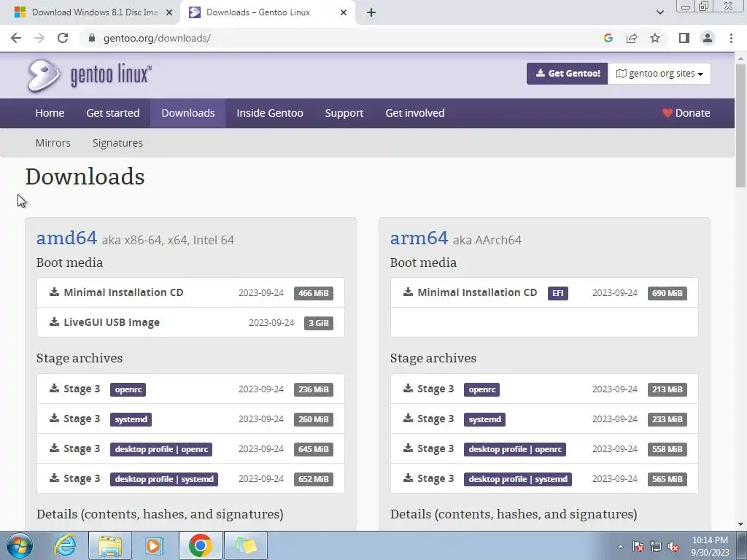Open the Signatures sub-navigation link
Image resolution: width=747 pixels, height=560 pixels.
pyautogui.click(x=117, y=143)
